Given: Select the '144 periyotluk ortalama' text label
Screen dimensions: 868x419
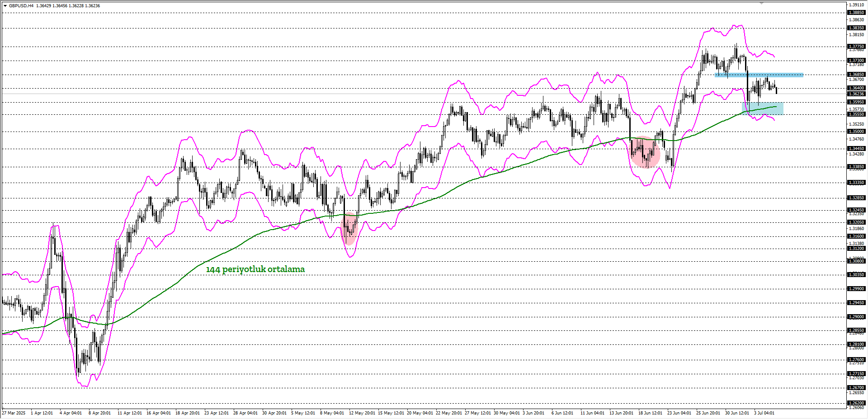Looking at the screenshot, I should click(x=255, y=269).
